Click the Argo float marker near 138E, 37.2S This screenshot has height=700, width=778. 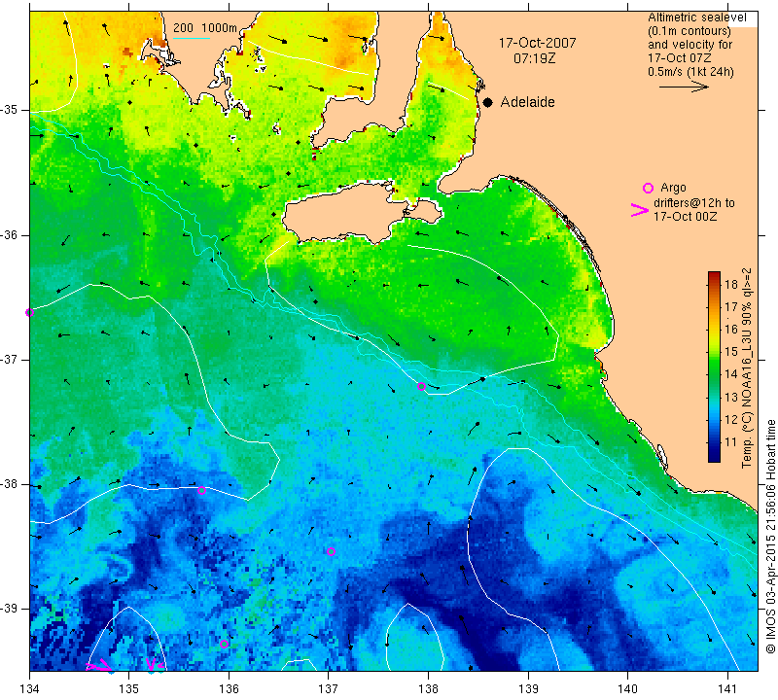(421, 387)
